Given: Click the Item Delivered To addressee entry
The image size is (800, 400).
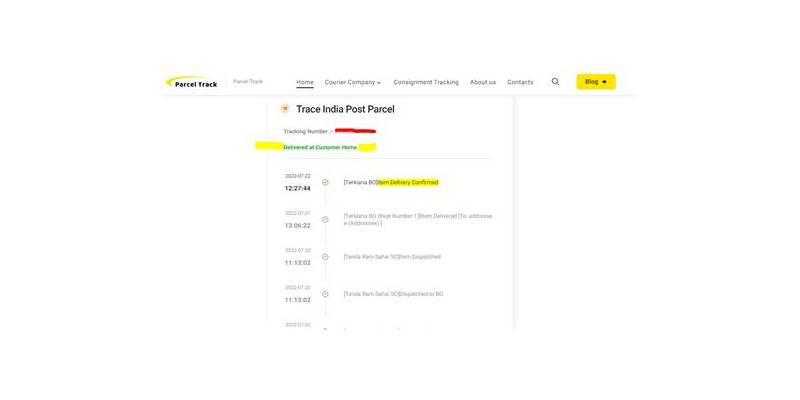Looking at the screenshot, I should pyautogui.click(x=418, y=219).
